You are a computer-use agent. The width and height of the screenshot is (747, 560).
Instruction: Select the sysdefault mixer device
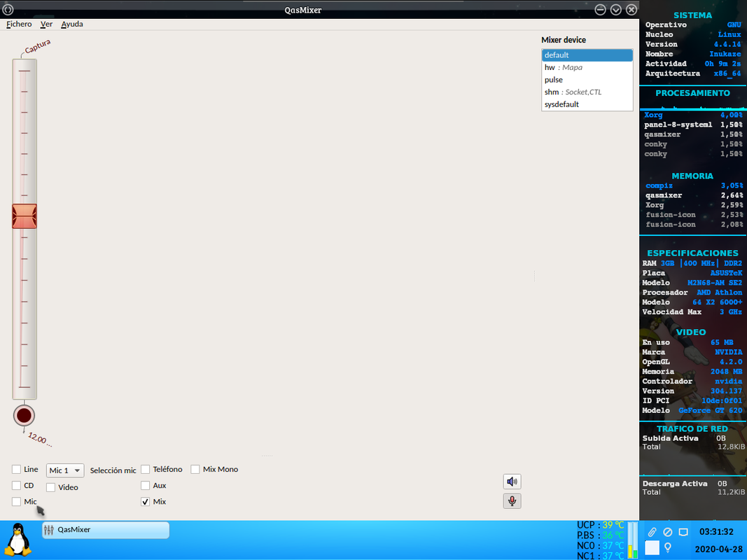point(587,104)
